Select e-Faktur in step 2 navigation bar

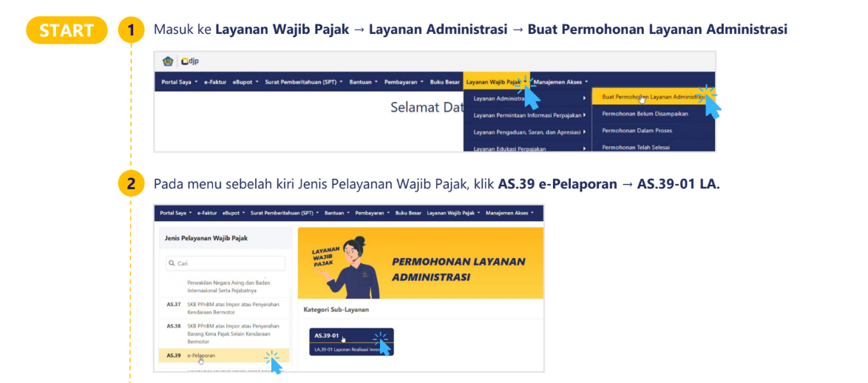(x=207, y=212)
